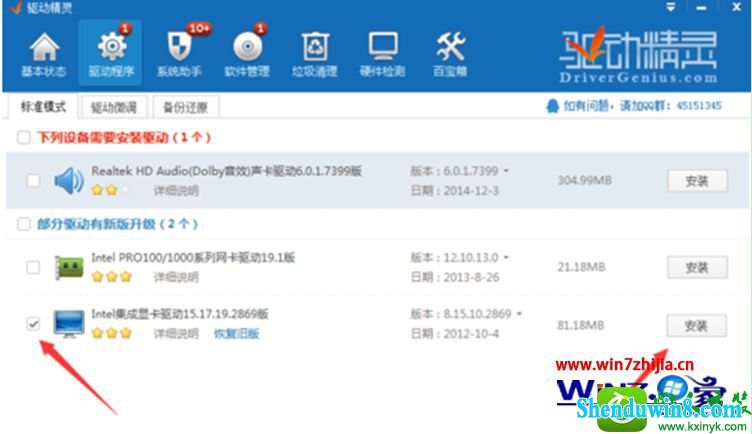Open 详细说明 for Intel network driver
This screenshot has width=752, height=434.
point(176,277)
